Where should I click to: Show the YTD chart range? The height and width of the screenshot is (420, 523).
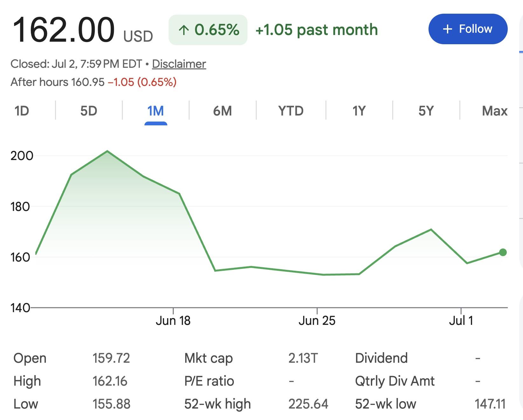pos(291,111)
